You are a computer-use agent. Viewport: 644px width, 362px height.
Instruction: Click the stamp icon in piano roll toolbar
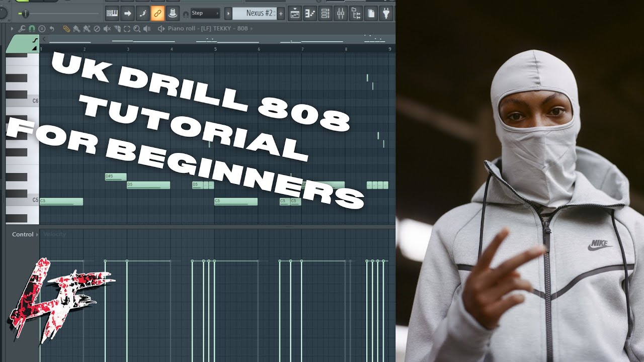click(x=42, y=29)
